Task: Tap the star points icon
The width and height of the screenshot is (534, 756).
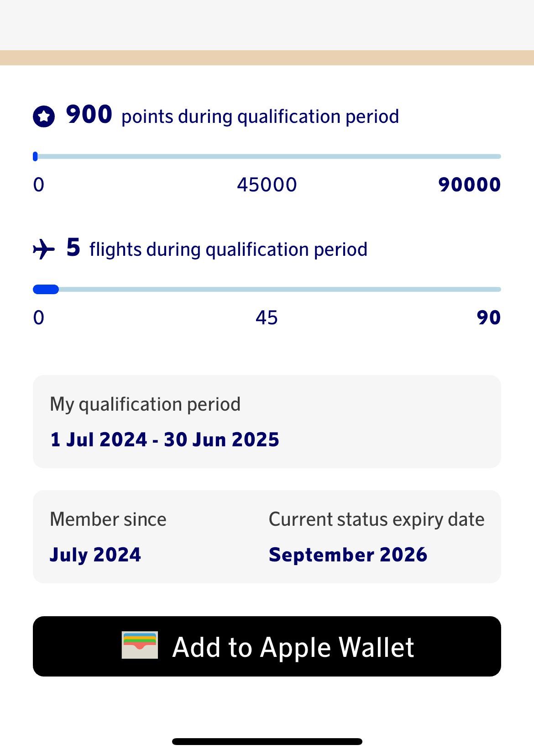Action: [44, 116]
